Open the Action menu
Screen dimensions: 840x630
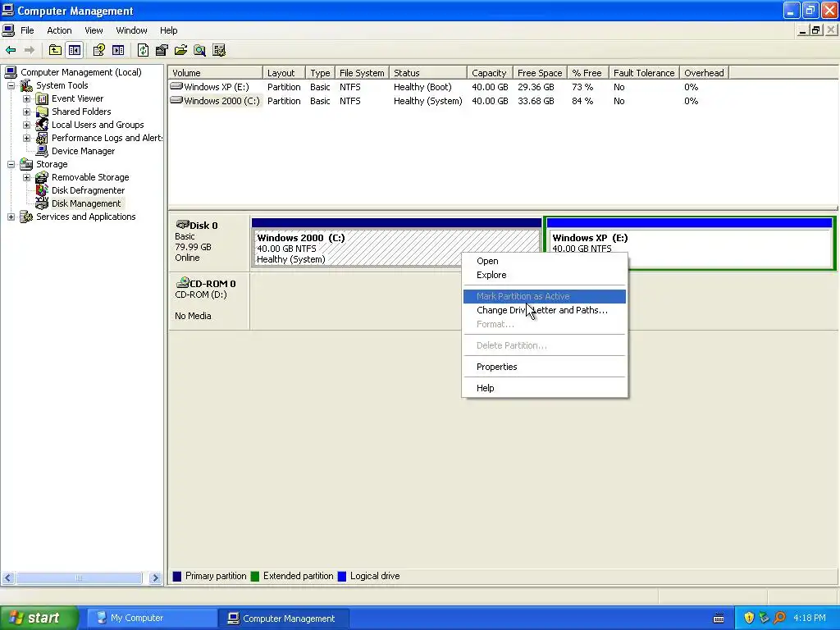point(59,30)
